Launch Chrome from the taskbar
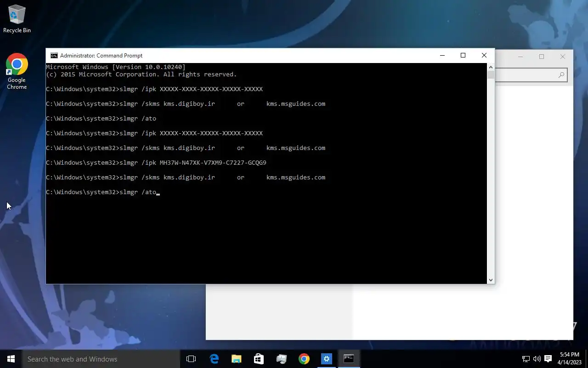The width and height of the screenshot is (588, 368). [304, 359]
